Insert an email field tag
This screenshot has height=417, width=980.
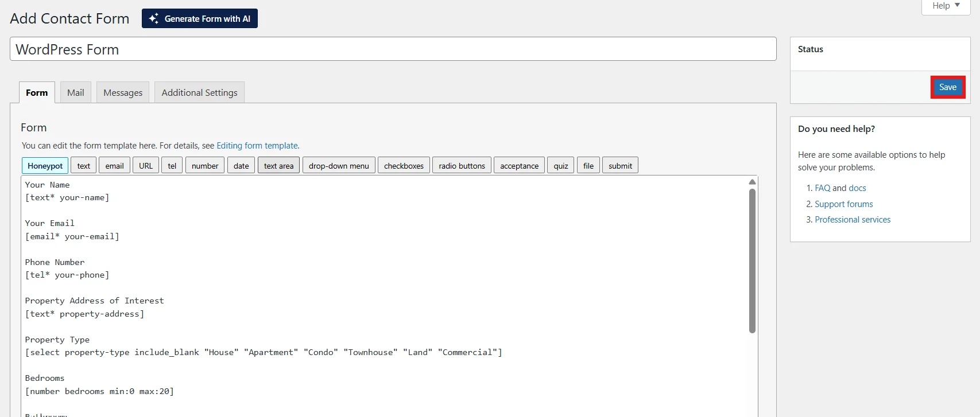coord(115,166)
